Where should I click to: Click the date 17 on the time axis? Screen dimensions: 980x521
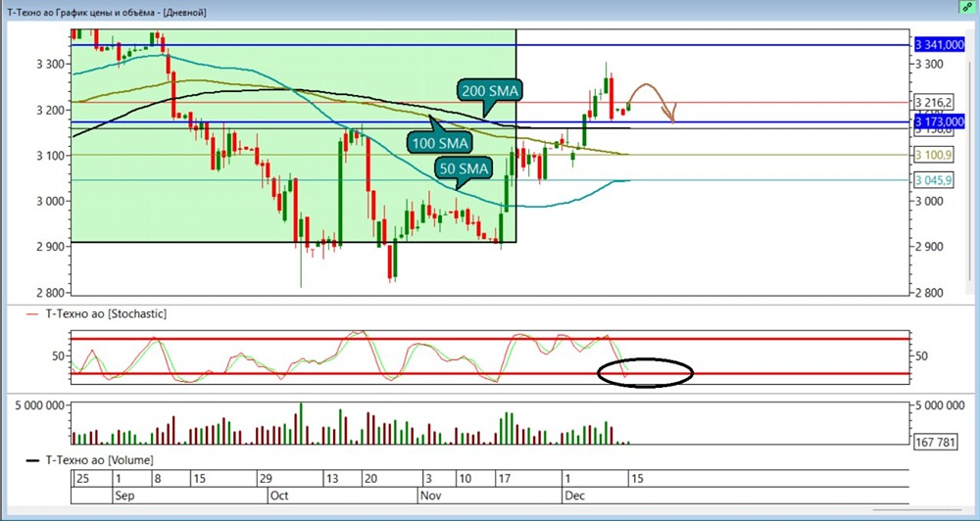pyautogui.click(x=504, y=479)
